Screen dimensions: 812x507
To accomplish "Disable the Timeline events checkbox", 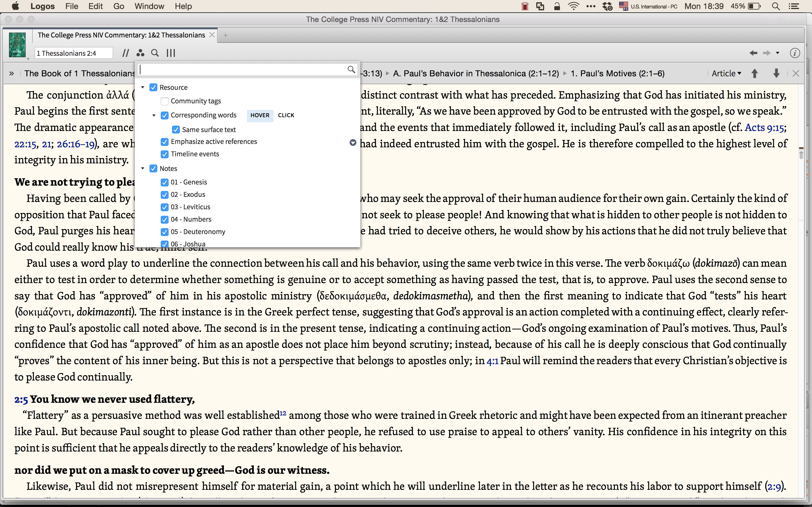I will pos(164,154).
